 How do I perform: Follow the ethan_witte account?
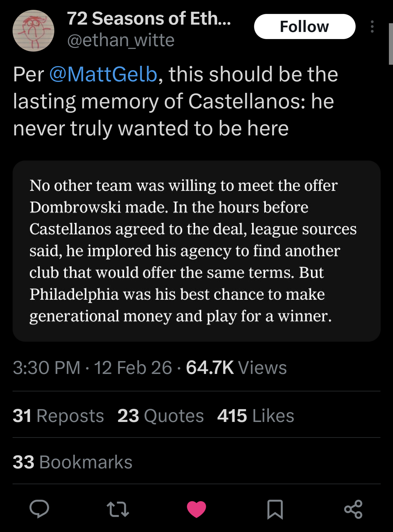pos(305,26)
